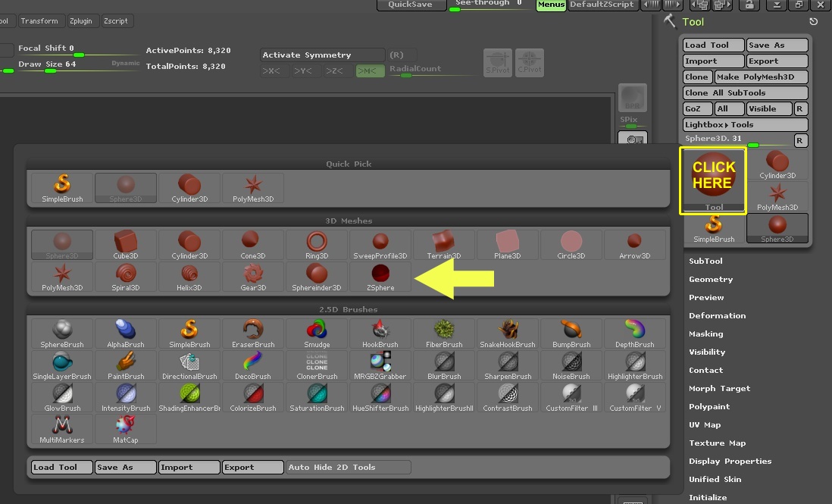Select PaintBrush tool
The width and height of the screenshot is (832, 504).
[x=126, y=365]
